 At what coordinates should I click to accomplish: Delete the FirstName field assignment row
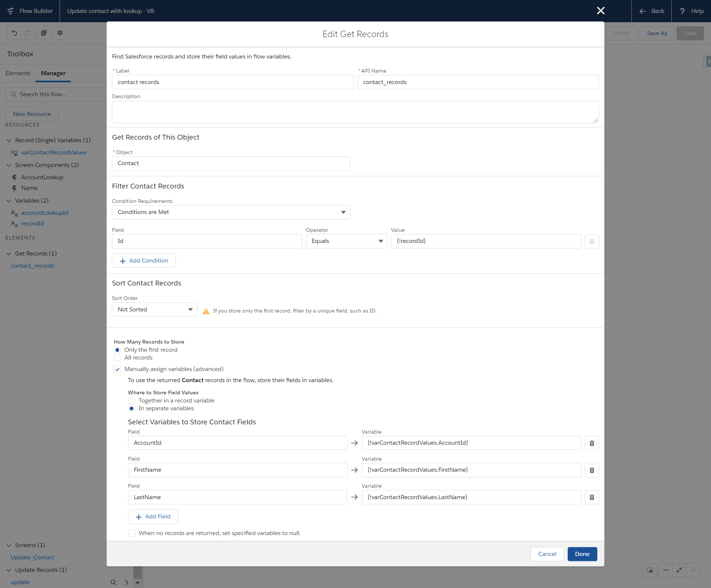592,470
